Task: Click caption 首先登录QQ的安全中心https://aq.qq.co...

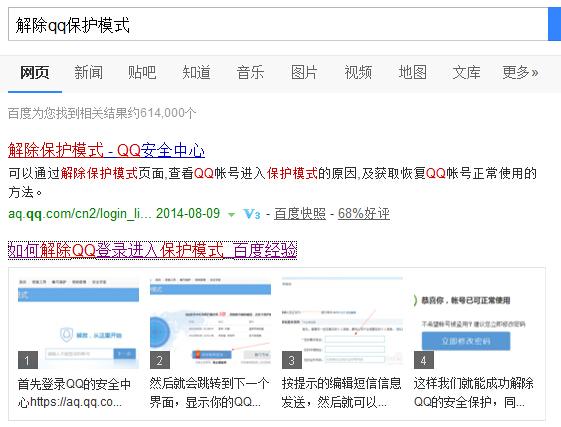Action: pos(74,393)
